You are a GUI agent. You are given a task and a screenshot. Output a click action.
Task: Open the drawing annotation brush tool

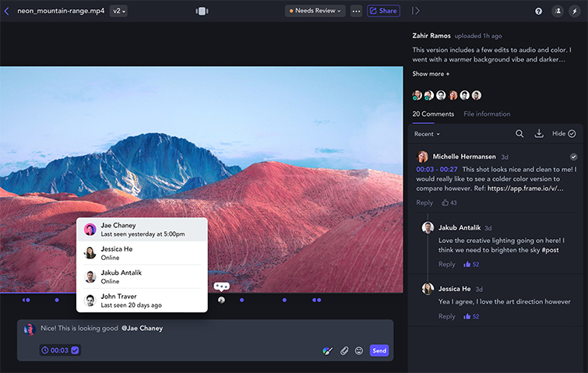coord(328,350)
